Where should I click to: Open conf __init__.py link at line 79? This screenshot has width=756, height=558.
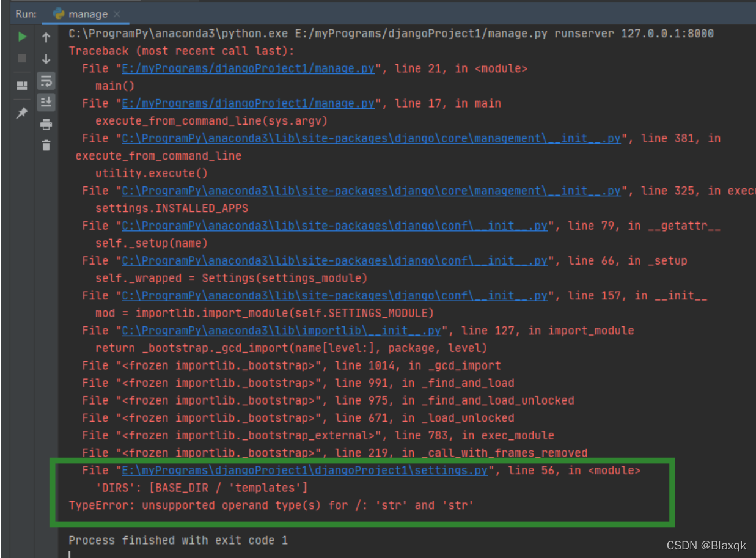pyautogui.click(x=334, y=226)
